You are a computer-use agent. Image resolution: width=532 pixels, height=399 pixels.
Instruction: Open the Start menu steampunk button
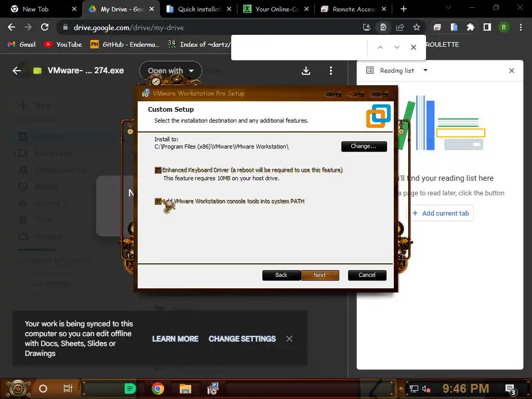(x=18, y=389)
